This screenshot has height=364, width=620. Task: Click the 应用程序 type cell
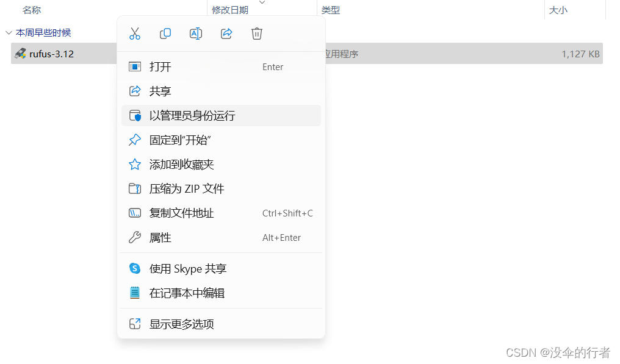341,54
